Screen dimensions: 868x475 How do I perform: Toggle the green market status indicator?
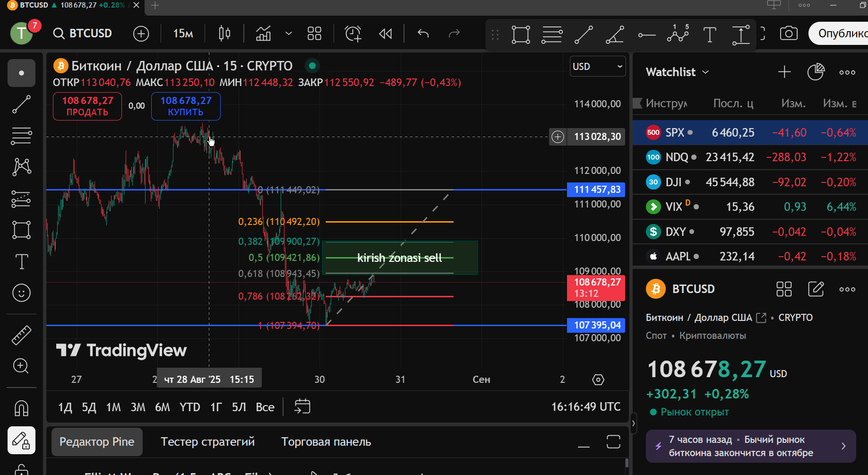312,66
